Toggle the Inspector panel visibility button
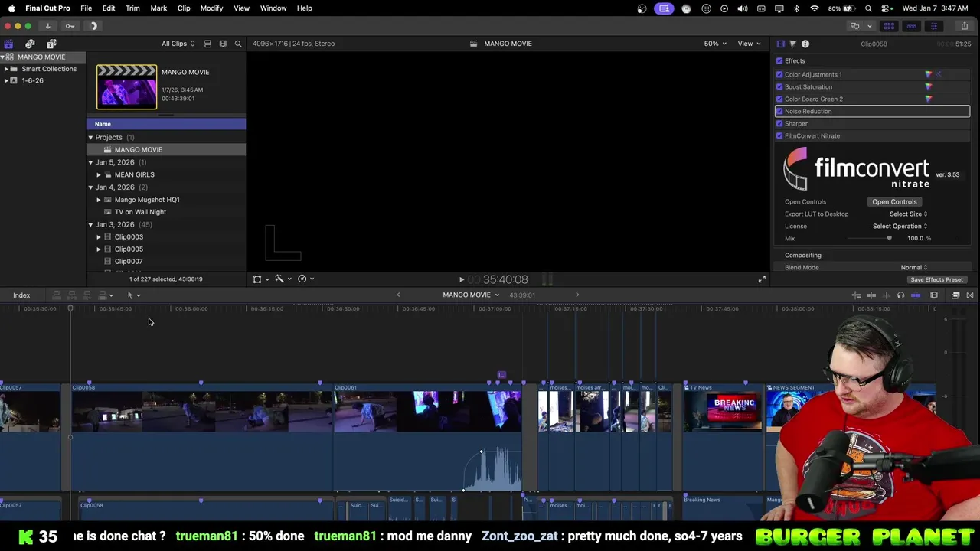This screenshot has width=980, height=551. click(933, 26)
